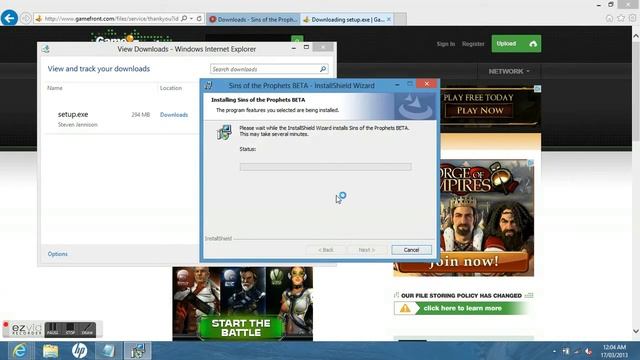The height and width of the screenshot is (360, 640).
Task: Click the View Downloads window title icon
Action: (x=46, y=49)
